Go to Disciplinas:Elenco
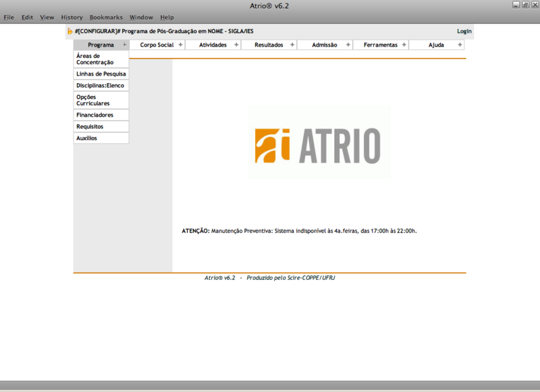 pyautogui.click(x=100, y=86)
